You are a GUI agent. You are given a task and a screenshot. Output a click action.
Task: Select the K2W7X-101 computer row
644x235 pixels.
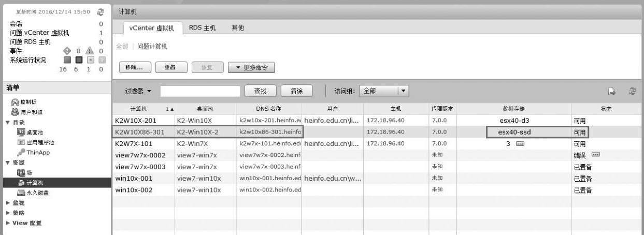[x=377, y=143]
